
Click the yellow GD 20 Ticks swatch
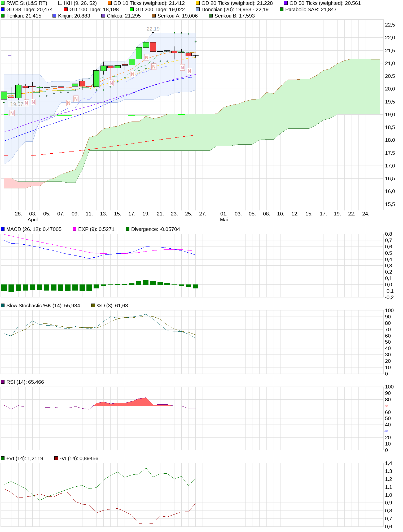pos(198,3)
